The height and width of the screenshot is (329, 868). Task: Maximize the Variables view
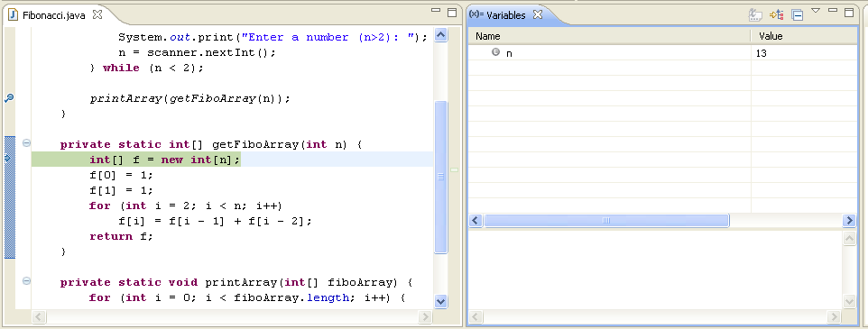tap(849, 12)
